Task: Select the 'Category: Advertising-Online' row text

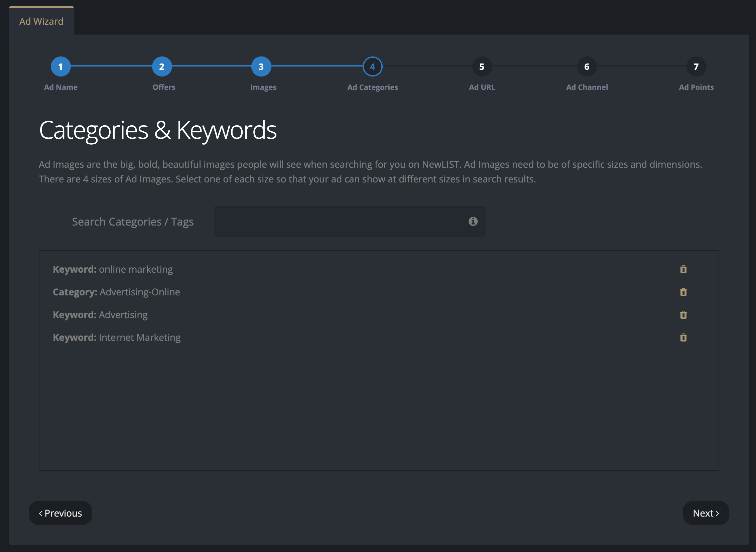Action: click(117, 292)
